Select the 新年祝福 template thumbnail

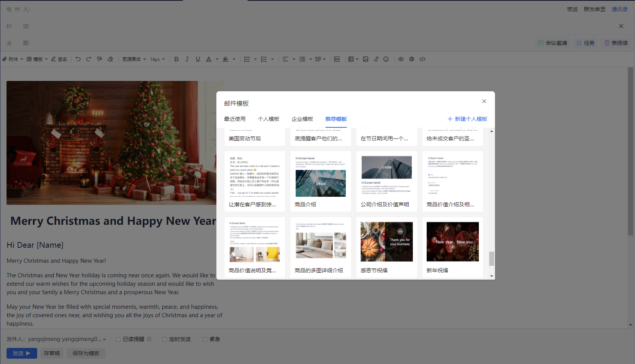pyautogui.click(x=453, y=242)
